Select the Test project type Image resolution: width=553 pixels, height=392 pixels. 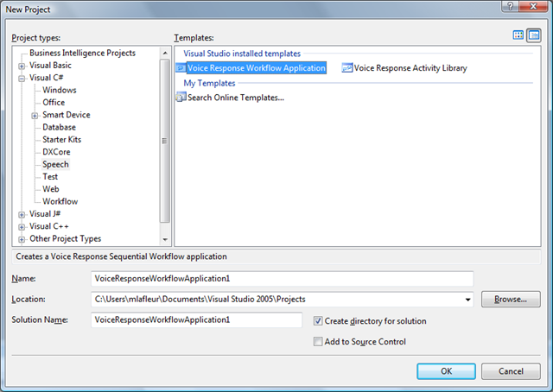[50, 177]
